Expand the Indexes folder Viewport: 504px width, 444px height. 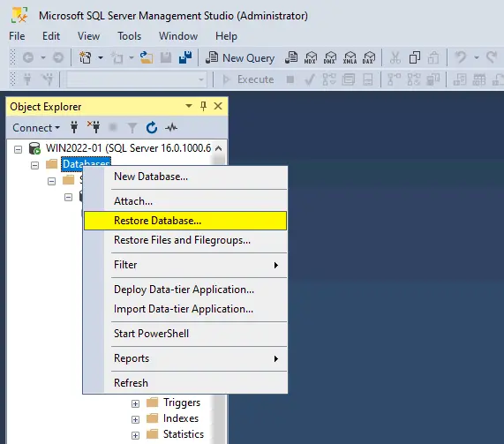tap(135, 419)
